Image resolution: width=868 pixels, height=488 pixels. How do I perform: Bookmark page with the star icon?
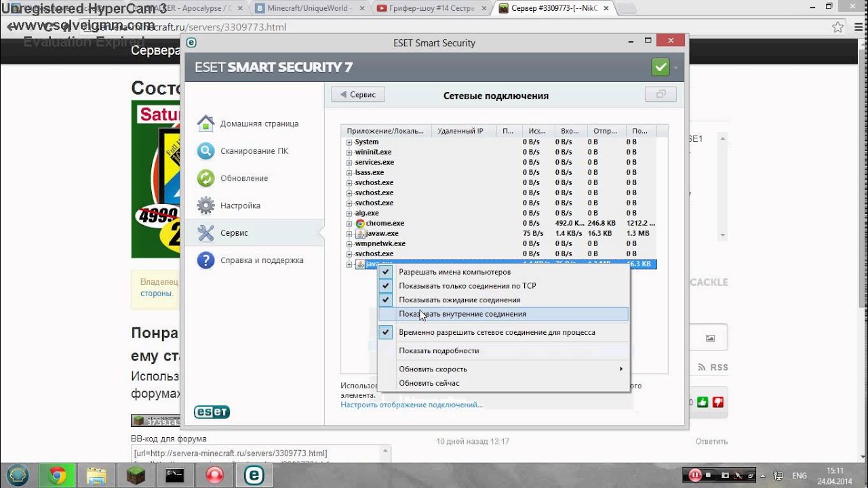point(839,27)
